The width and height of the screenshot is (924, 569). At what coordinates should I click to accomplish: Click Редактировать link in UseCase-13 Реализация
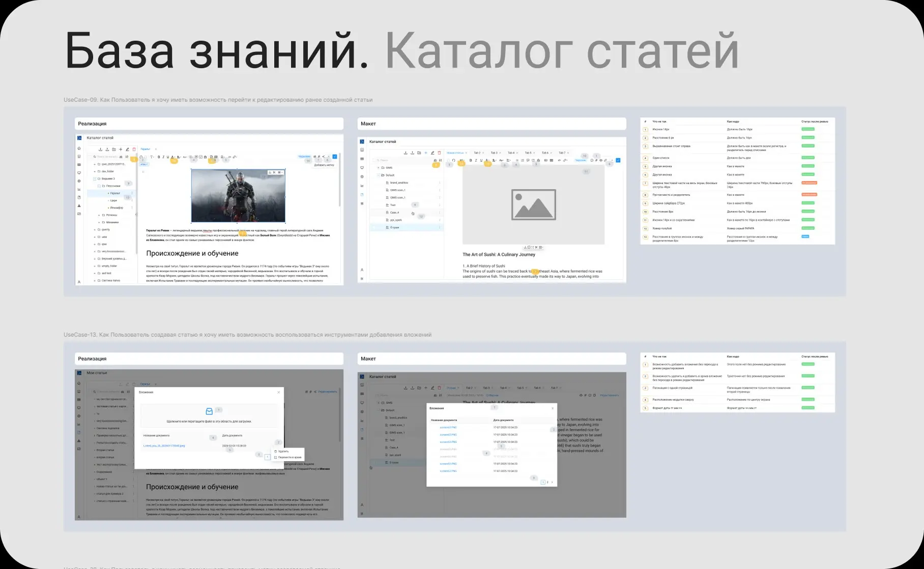coord(328,392)
